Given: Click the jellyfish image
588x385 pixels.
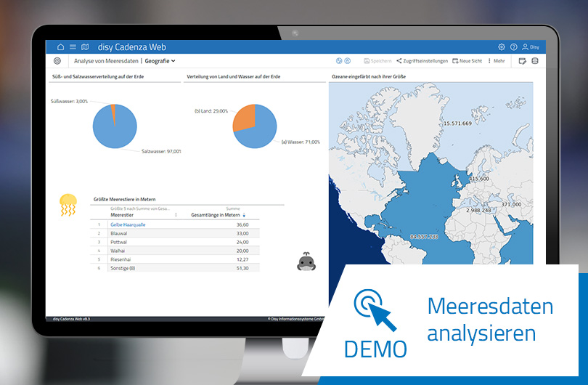Looking at the screenshot, I should point(68,205).
